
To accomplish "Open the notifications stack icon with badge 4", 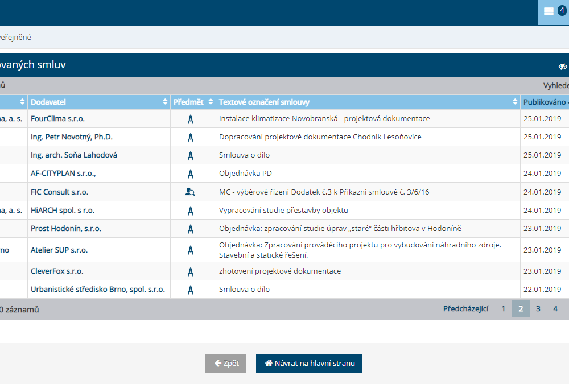I will (x=553, y=12).
